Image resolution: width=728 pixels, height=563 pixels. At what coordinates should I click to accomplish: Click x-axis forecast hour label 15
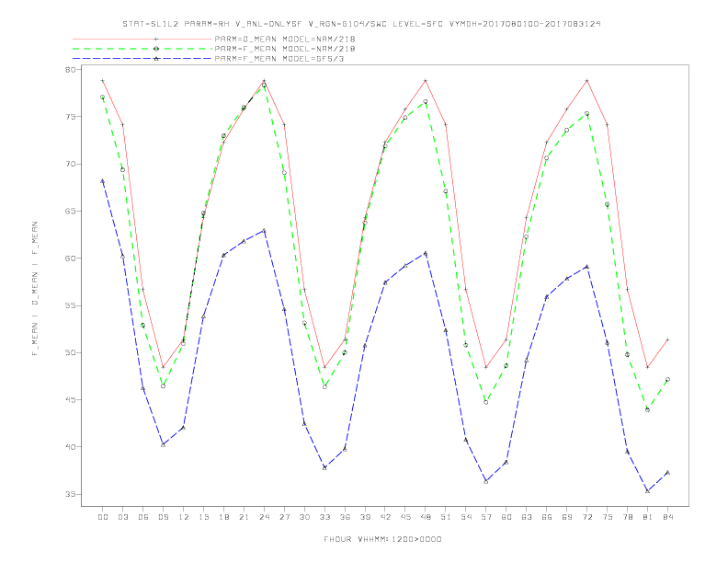[203, 517]
